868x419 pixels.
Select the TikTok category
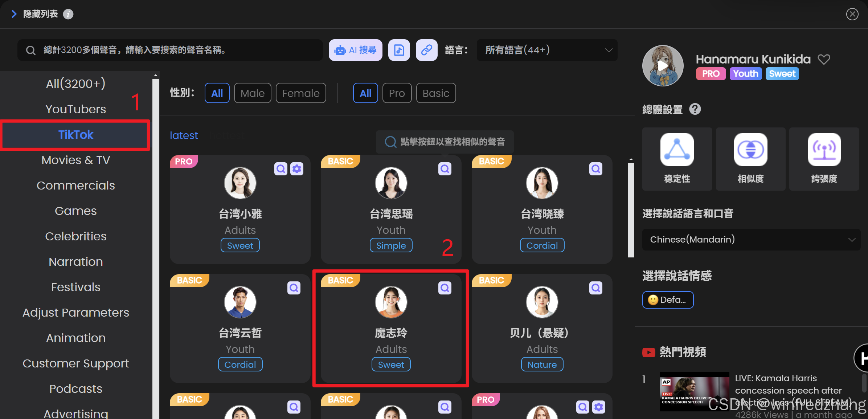(76, 135)
